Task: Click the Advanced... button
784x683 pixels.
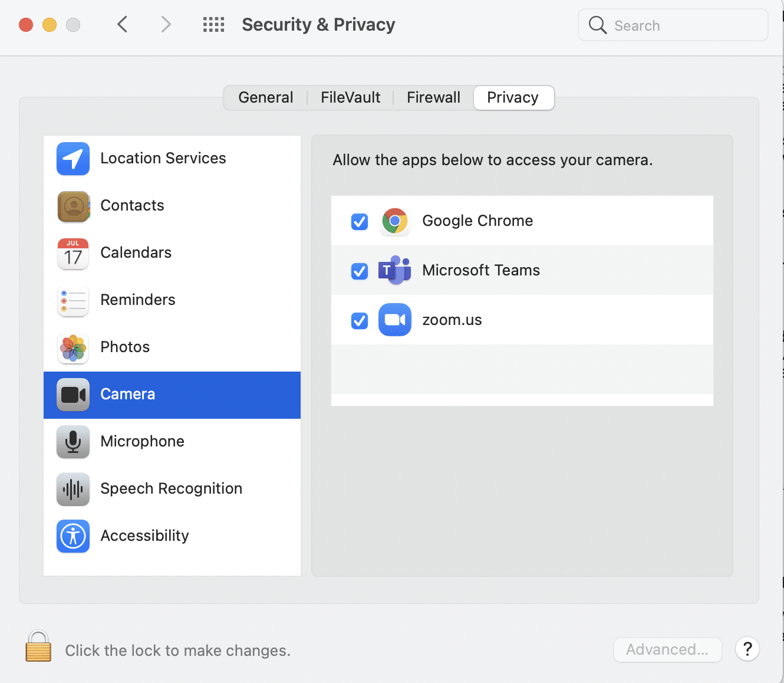Action: click(667, 649)
